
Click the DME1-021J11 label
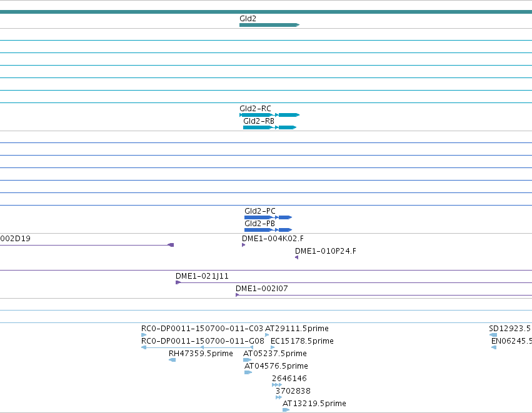click(x=202, y=276)
